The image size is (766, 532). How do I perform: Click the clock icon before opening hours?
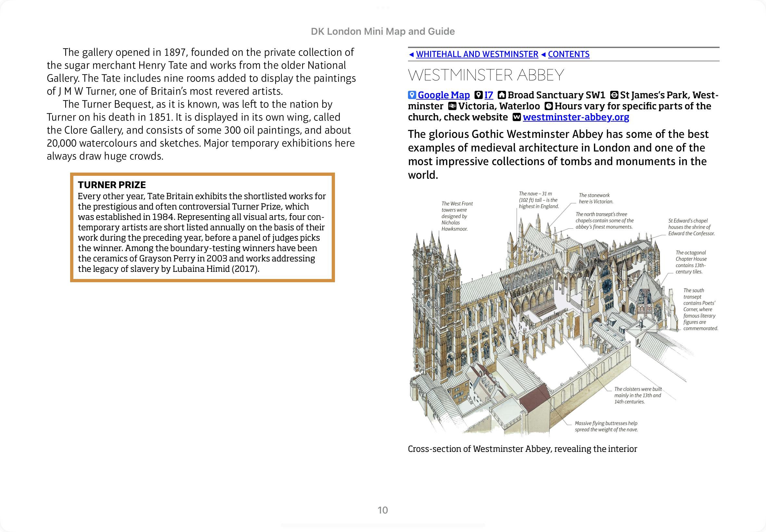tap(549, 106)
